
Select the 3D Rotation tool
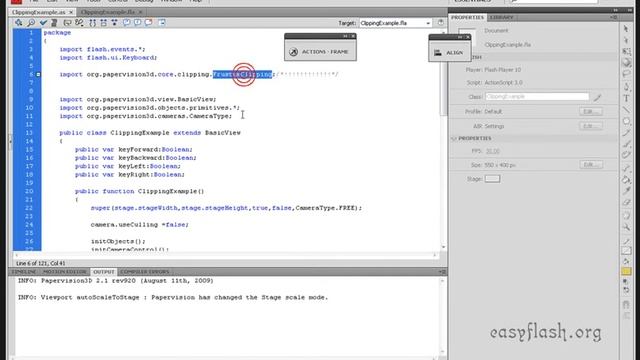(626, 63)
